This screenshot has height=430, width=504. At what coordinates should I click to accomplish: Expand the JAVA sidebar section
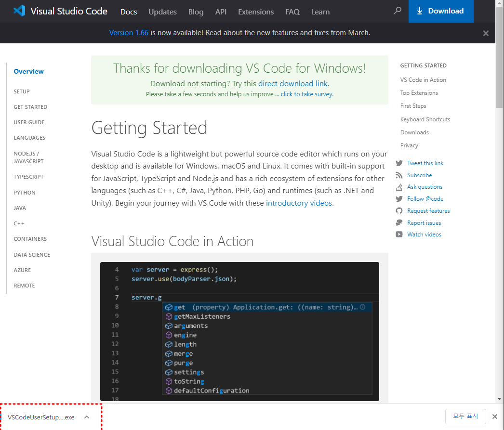tap(20, 208)
